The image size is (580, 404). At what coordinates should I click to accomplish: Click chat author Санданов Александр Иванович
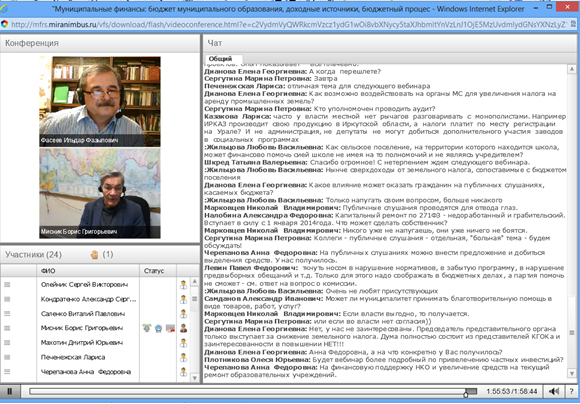264,299
